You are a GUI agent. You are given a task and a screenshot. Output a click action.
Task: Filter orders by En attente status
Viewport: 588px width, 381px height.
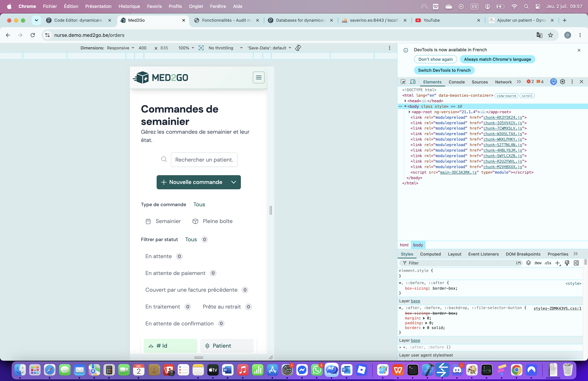pyautogui.click(x=164, y=256)
